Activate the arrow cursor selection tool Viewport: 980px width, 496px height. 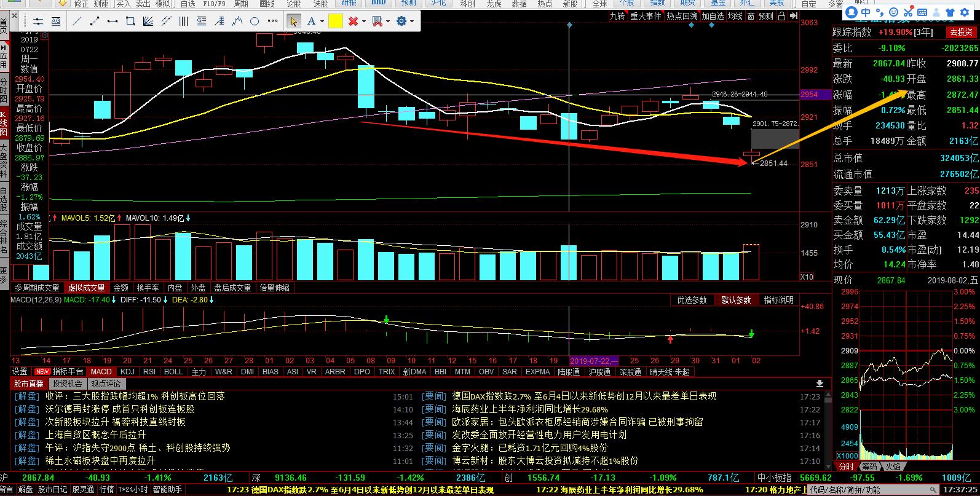pos(294,21)
